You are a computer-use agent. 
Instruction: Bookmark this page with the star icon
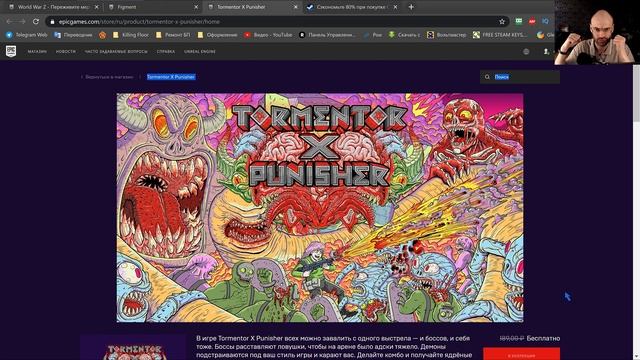(x=502, y=22)
